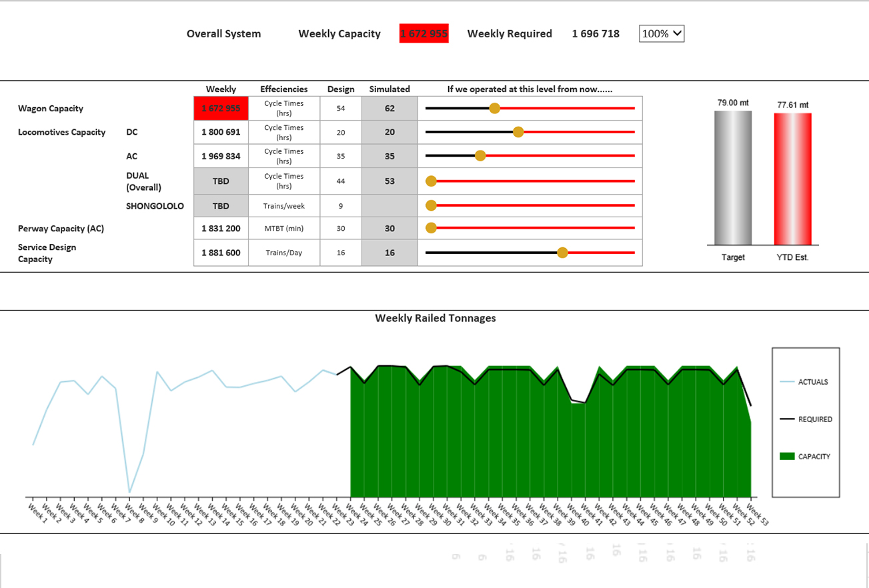
Task: Click the Perway Capacity slider handle
Action: pyautogui.click(x=431, y=228)
